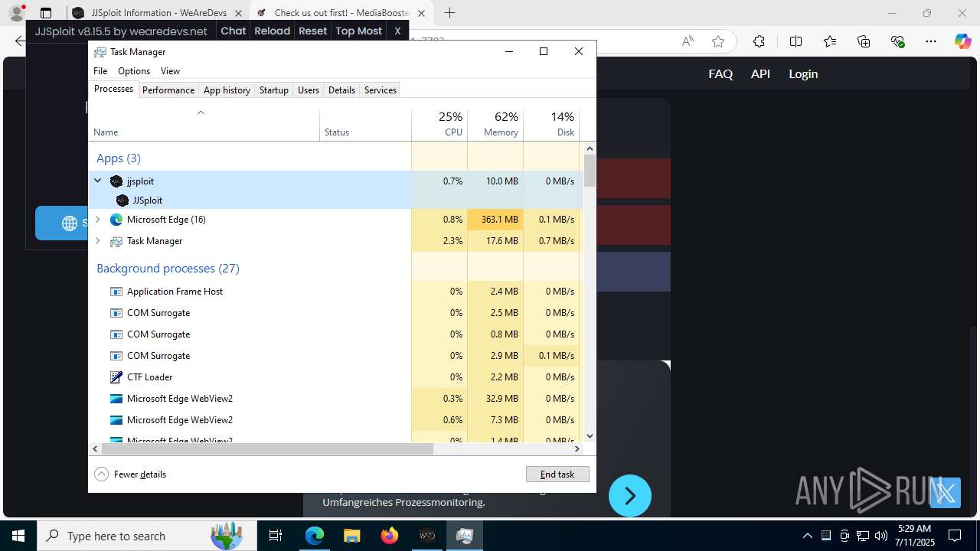
Task: Expand the Task Manager process group
Action: (97, 241)
